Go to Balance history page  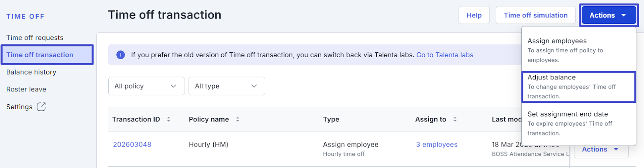pos(31,72)
